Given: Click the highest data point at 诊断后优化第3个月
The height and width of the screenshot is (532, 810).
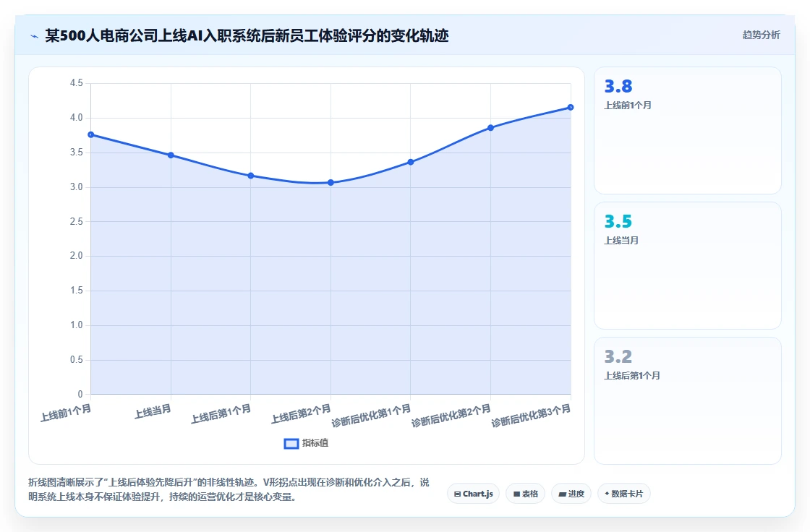Looking at the screenshot, I should [571, 108].
